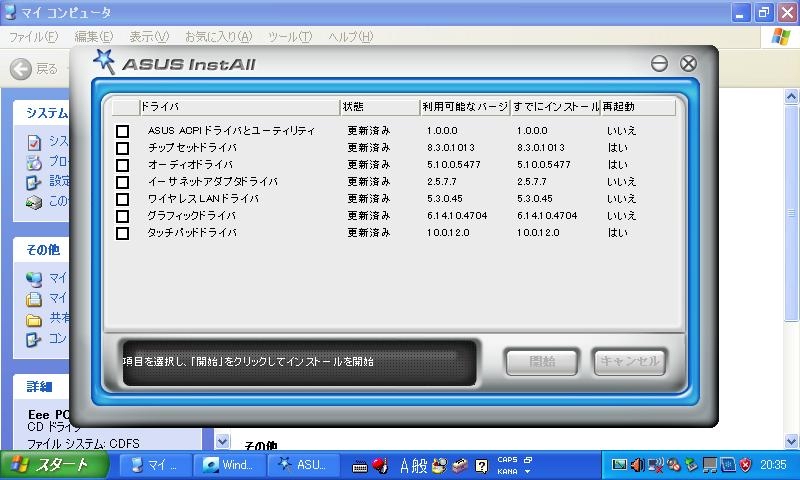Screen dimensions: 800x480
Task: Click the IME pad icon in language bar
Action: pyautogui.click(x=439, y=466)
